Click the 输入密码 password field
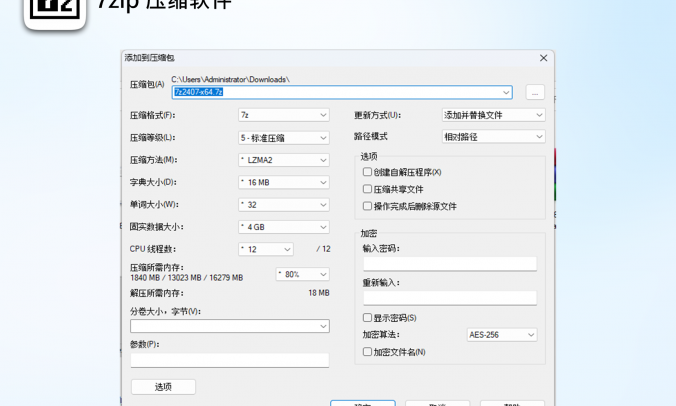The height and width of the screenshot is (406, 676). point(450,264)
